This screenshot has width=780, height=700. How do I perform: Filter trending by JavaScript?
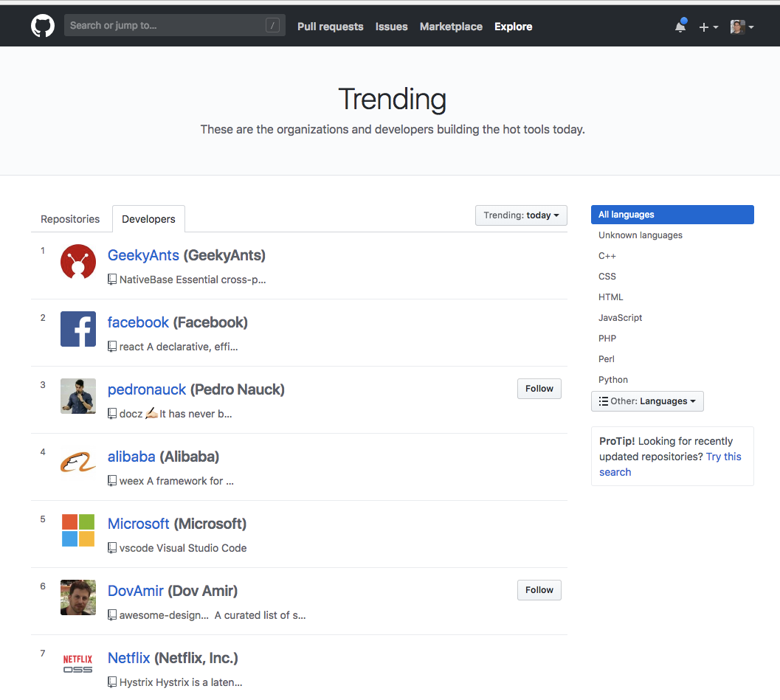coord(620,318)
